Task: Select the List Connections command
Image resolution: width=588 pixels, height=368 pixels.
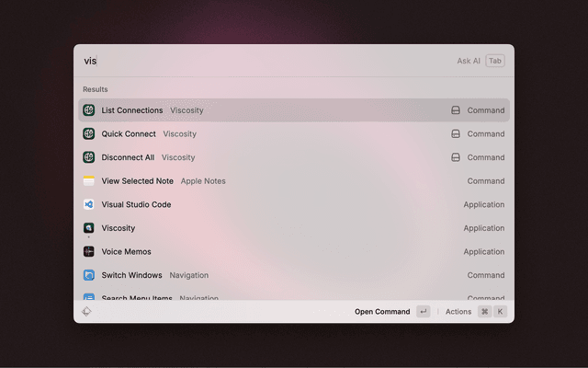Action: [131, 110]
